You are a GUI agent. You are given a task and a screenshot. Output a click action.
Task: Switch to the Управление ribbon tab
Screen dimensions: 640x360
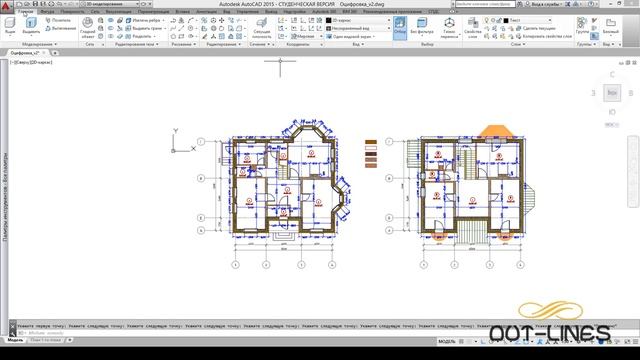[247, 11]
